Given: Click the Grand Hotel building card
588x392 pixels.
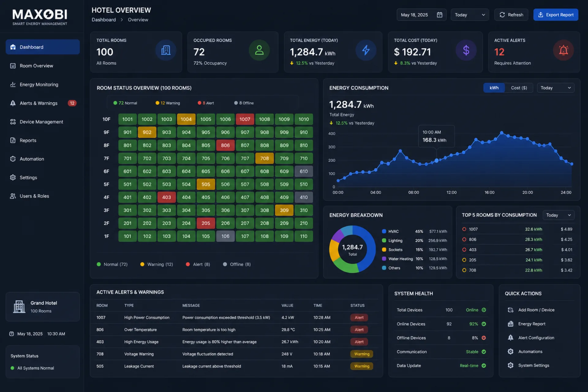Looking at the screenshot, I should pos(43,307).
